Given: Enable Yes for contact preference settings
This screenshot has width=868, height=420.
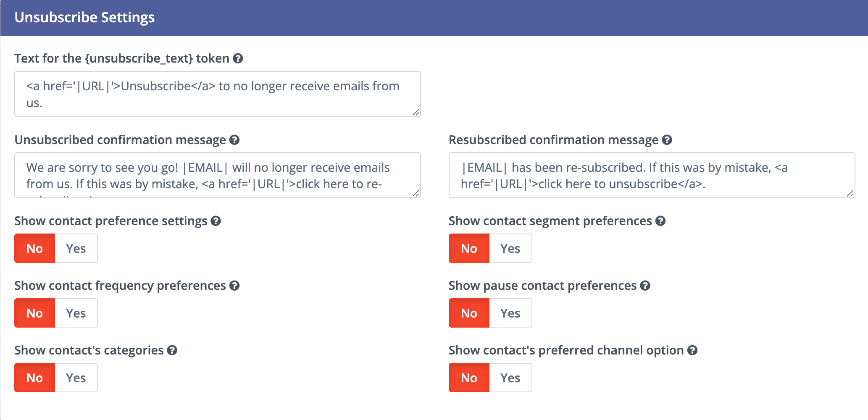Looking at the screenshot, I should click(x=76, y=248).
